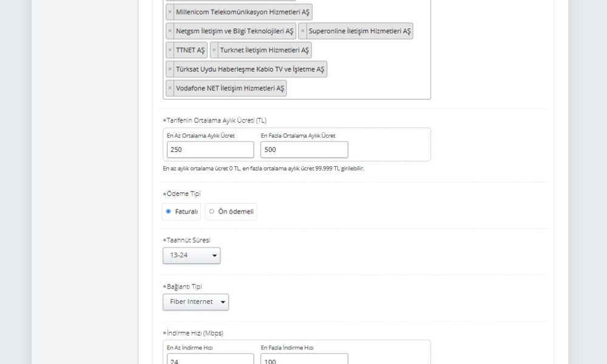Screen dimensions: 607x364
Task: Click the Vodafone NET İletişim Hizmetleri label
Action: (229, 89)
